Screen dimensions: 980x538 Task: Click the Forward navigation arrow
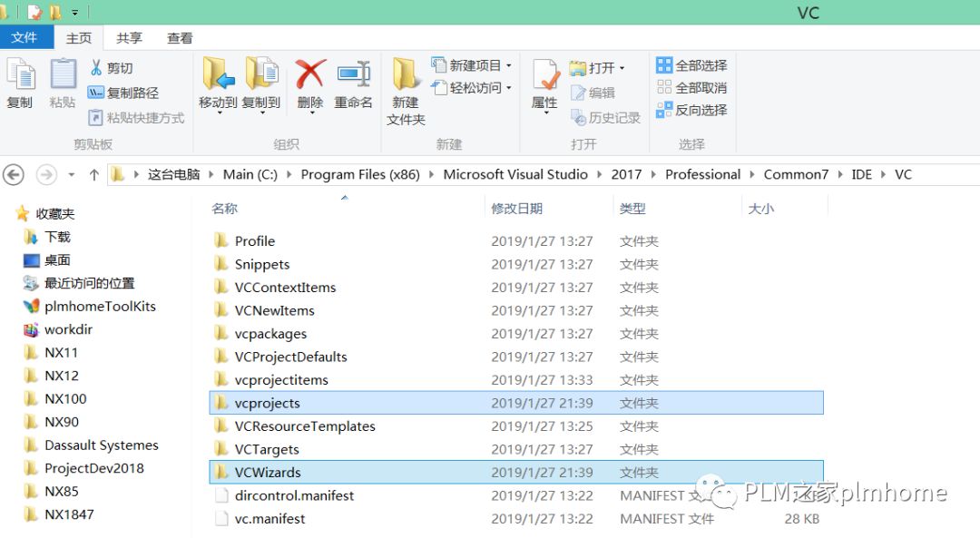click(46, 174)
